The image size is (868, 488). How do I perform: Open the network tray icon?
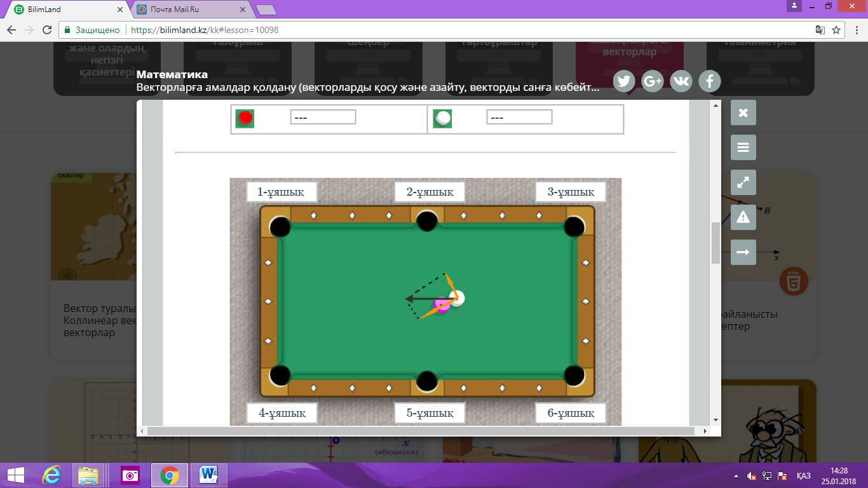768,476
